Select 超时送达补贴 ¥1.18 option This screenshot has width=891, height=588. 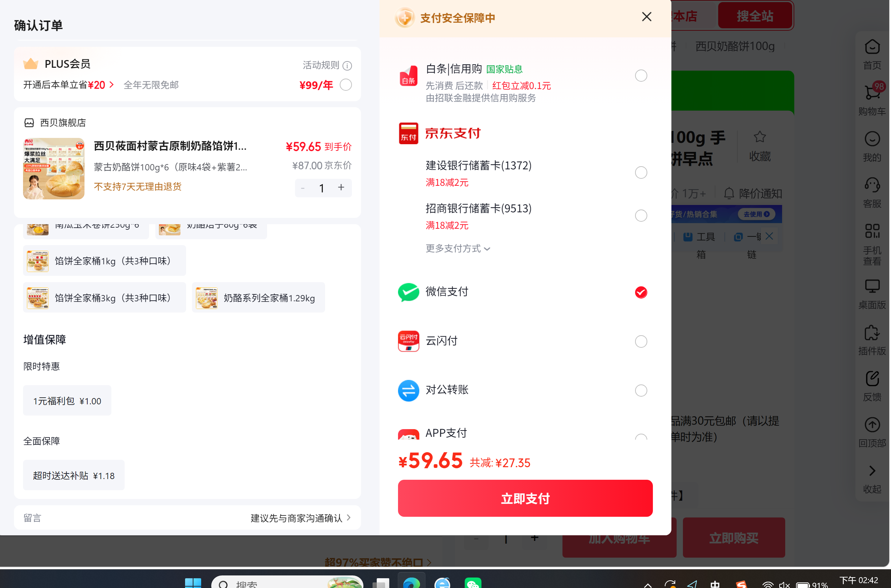[x=74, y=476]
